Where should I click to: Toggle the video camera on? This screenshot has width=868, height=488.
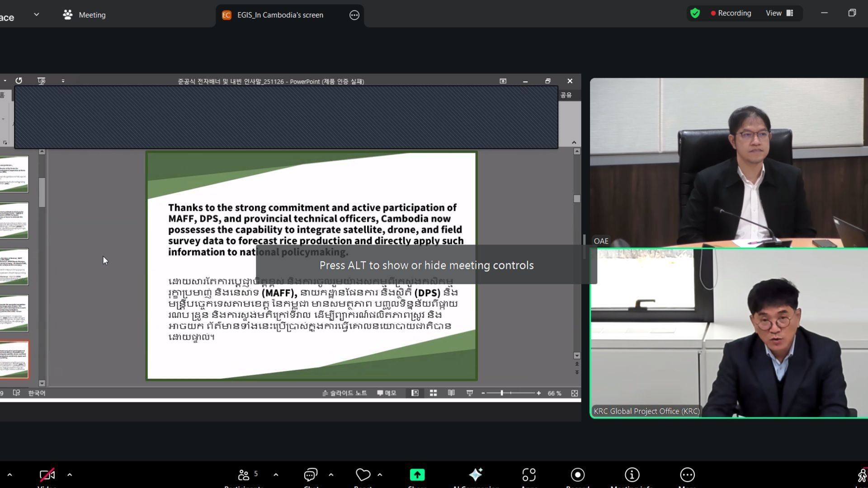coord(47,475)
